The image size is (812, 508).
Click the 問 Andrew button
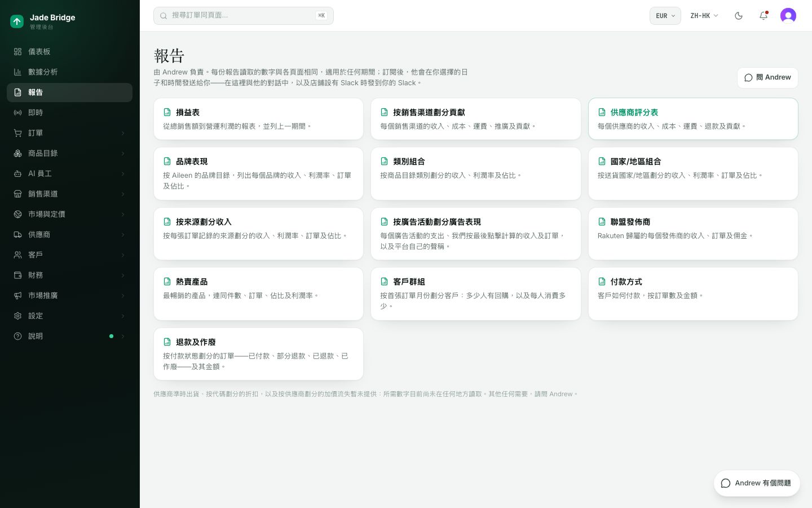[x=767, y=77]
